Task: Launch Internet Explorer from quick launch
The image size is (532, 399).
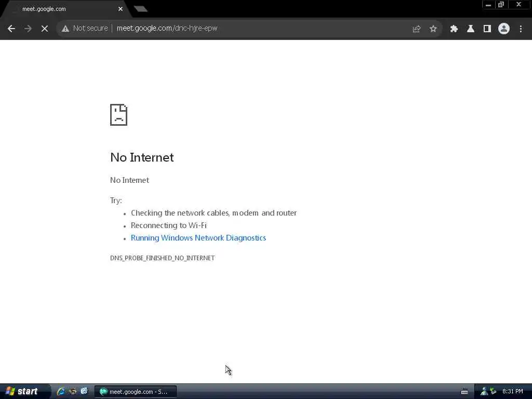Action: tap(61, 392)
